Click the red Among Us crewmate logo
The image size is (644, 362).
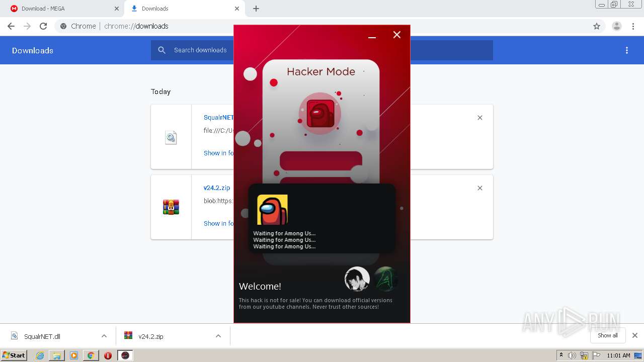320,113
